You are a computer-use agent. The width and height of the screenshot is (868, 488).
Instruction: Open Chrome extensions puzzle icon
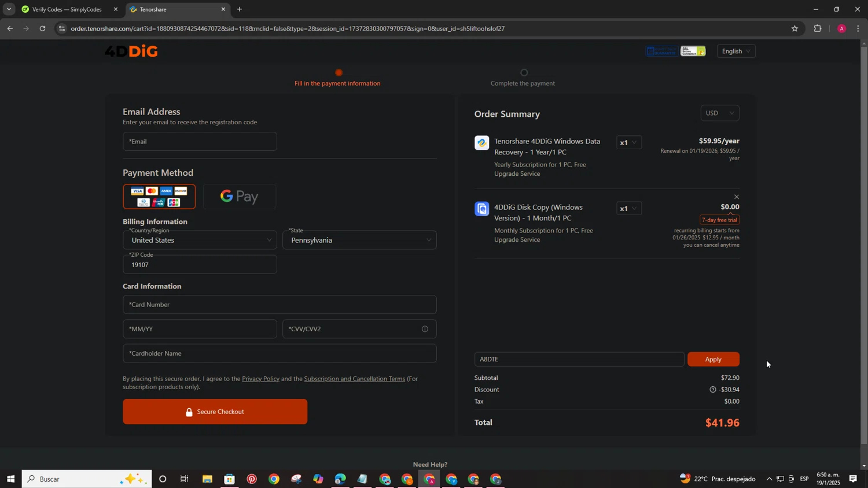817,28
